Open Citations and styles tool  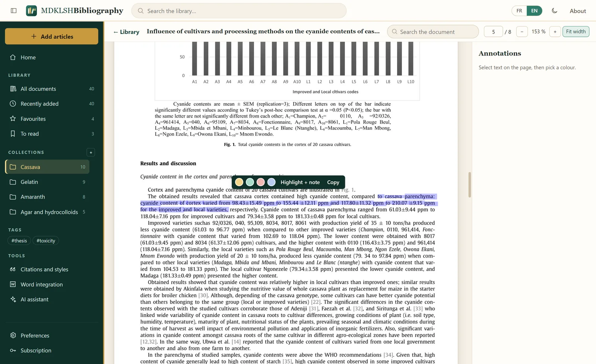(x=52, y=269)
